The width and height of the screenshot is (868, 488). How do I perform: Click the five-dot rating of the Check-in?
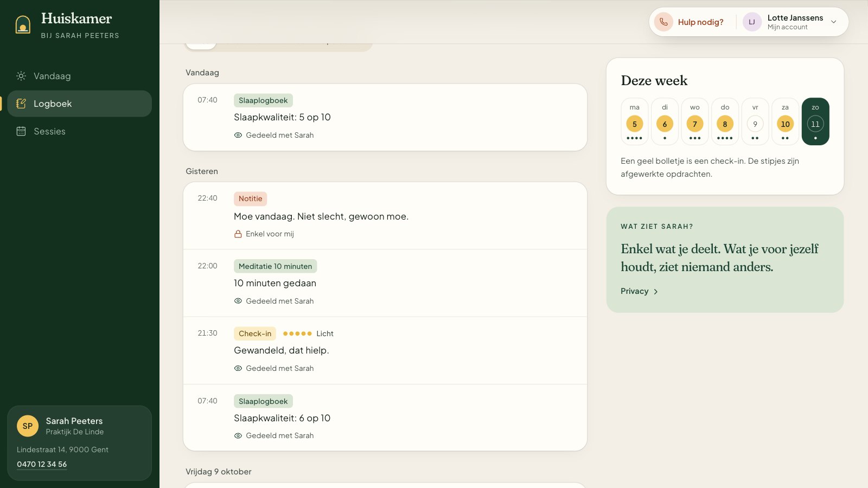[297, 333]
